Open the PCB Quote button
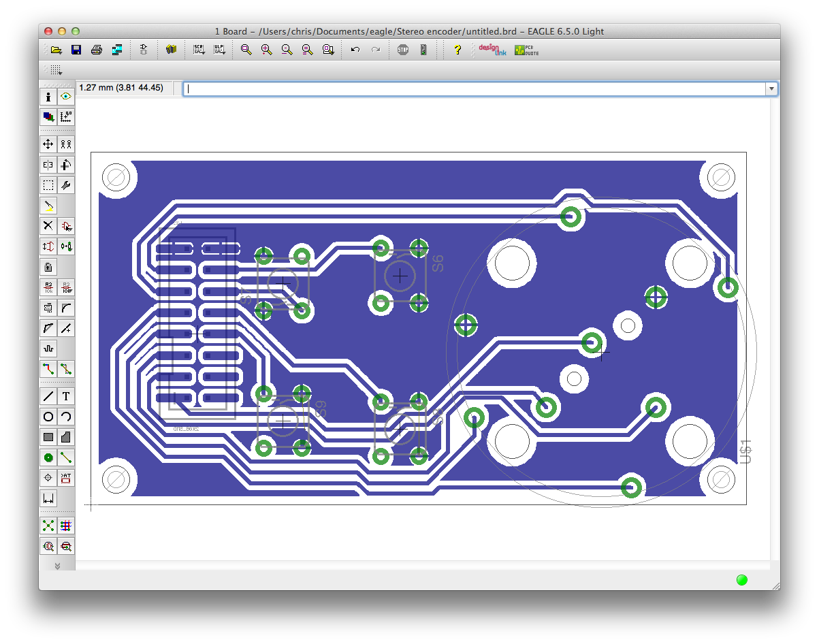The width and height of the screenshot is (819, 644). pyautogui.click(x=526, y=50)
